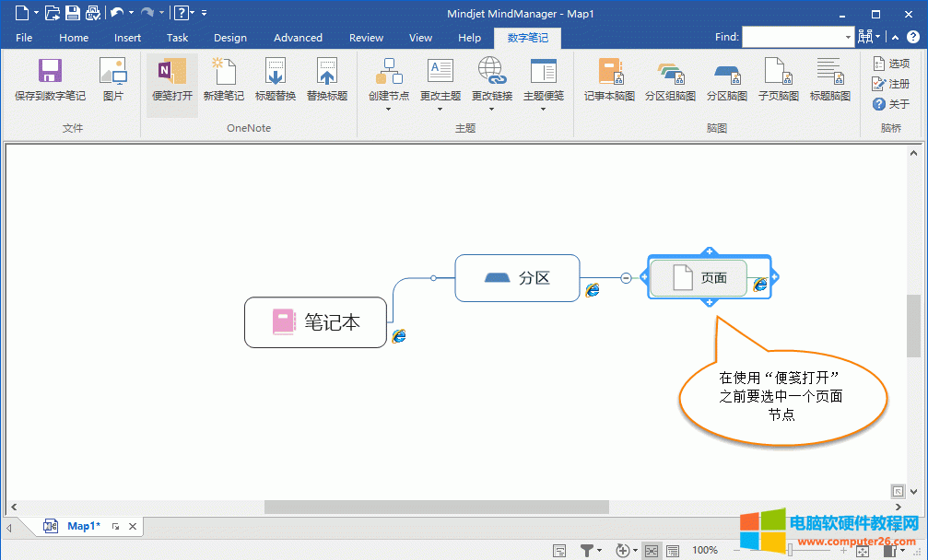The image size is (928, 560).
Task: Click the 100% zoom level control
Action: point(704,550)
